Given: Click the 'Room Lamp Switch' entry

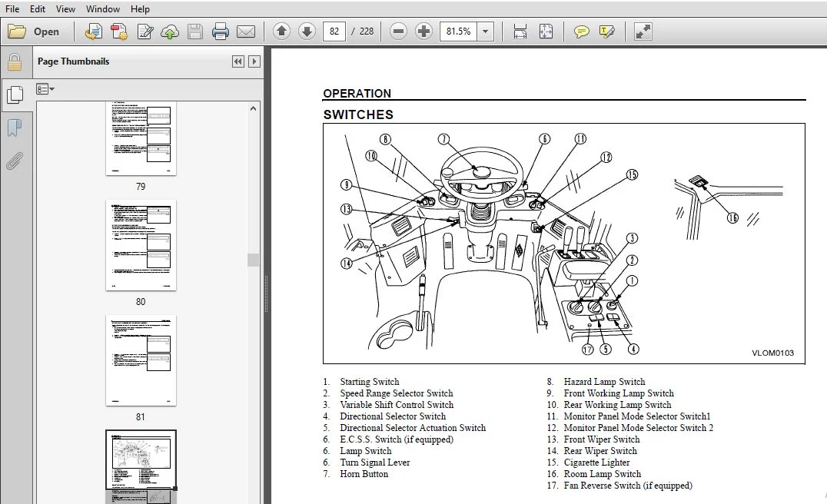Looking at the screenshot, I should coord(603,474).
